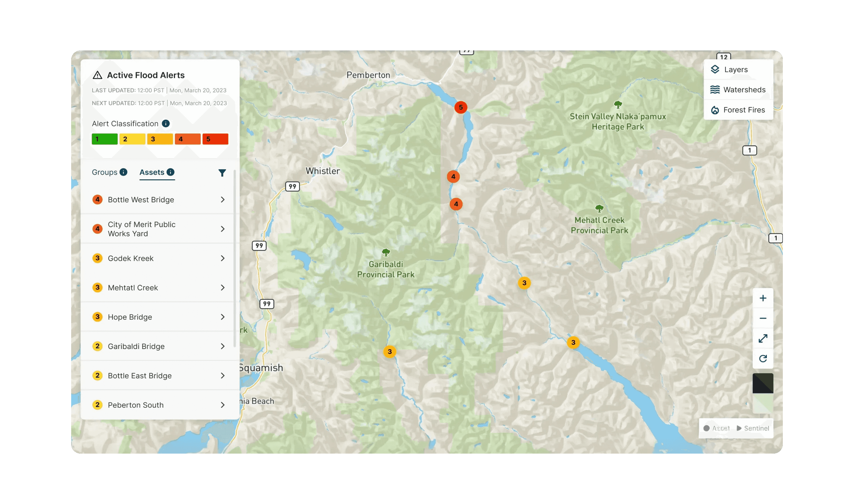Zoom out with the minus button
854x504 pixels.
click(x=763, y=318)
